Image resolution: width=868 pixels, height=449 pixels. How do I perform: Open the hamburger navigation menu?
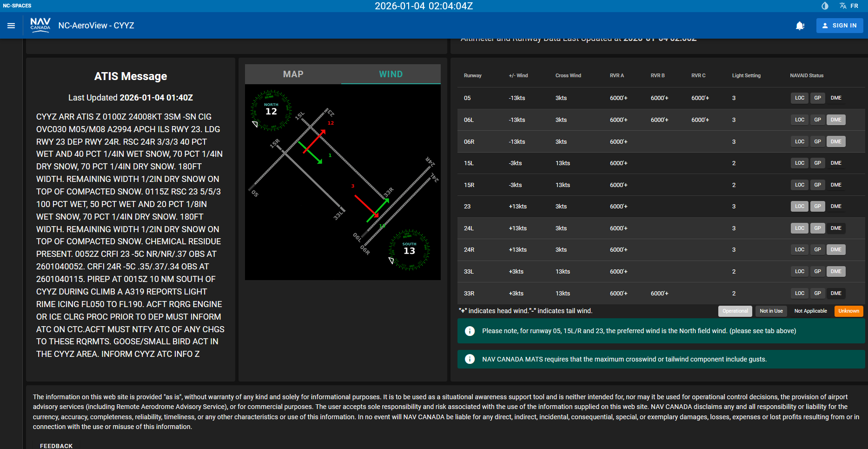tap(11, 26)
